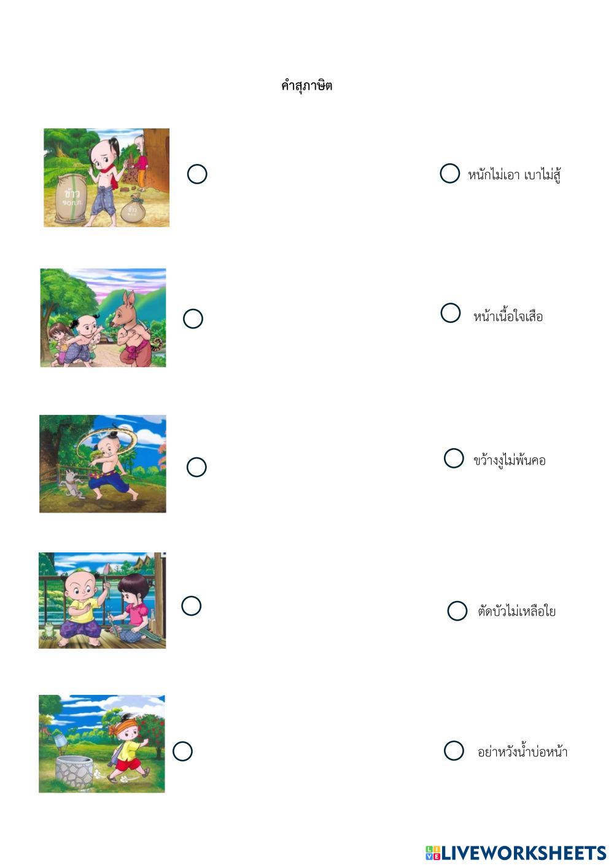Click the rice sacks cartoon picture
The image size is (614, 868).
pos(106,177)
